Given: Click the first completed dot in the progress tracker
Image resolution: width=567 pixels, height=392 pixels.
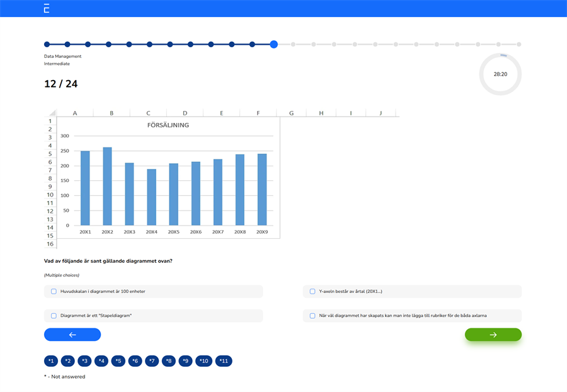Looking at the screenshot, I should pos(47,45).
